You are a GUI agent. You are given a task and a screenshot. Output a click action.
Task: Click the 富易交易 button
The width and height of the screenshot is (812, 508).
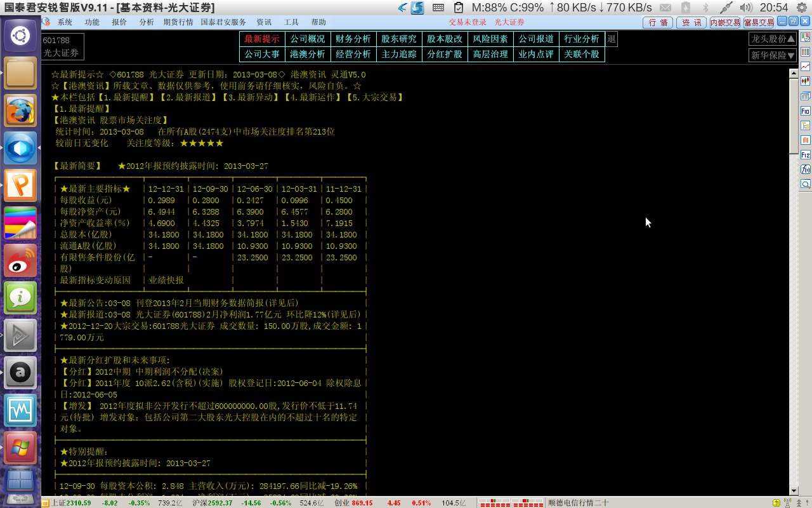point(759,23)
